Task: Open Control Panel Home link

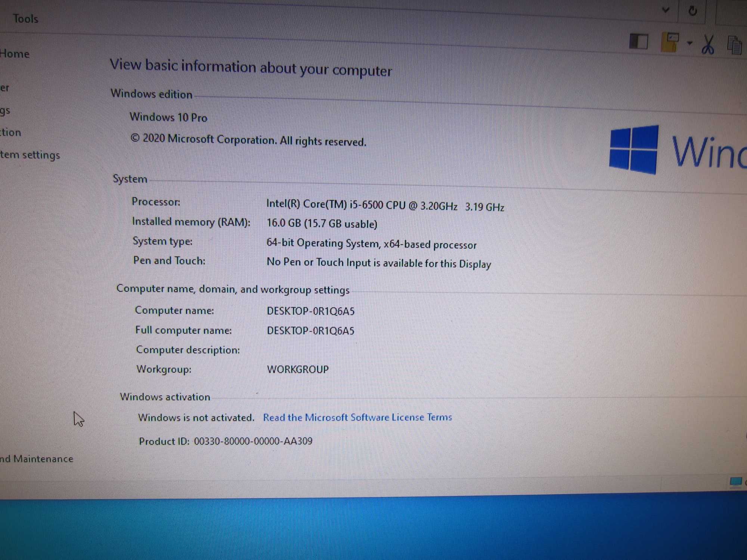Action: click(x=15, y=54)
